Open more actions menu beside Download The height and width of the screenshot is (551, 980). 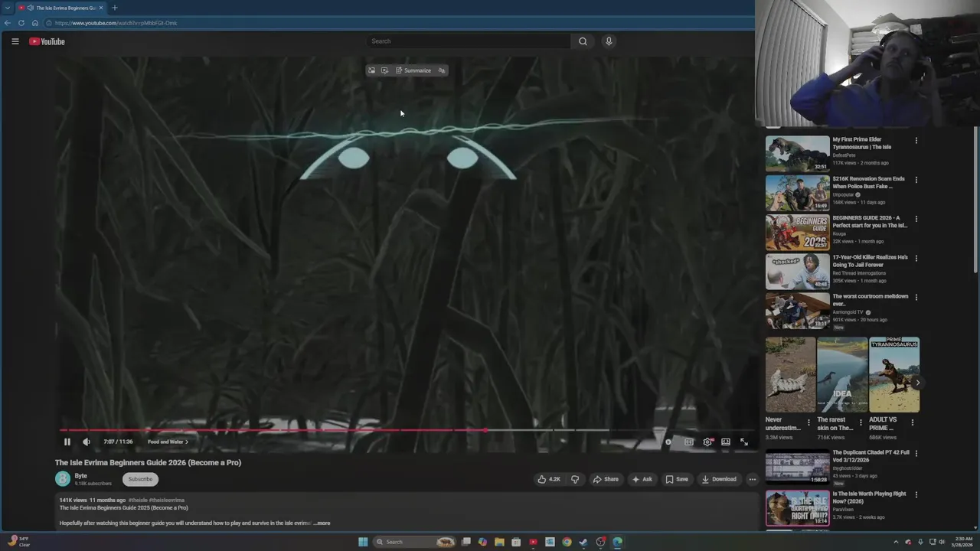[x=752, y=479]
